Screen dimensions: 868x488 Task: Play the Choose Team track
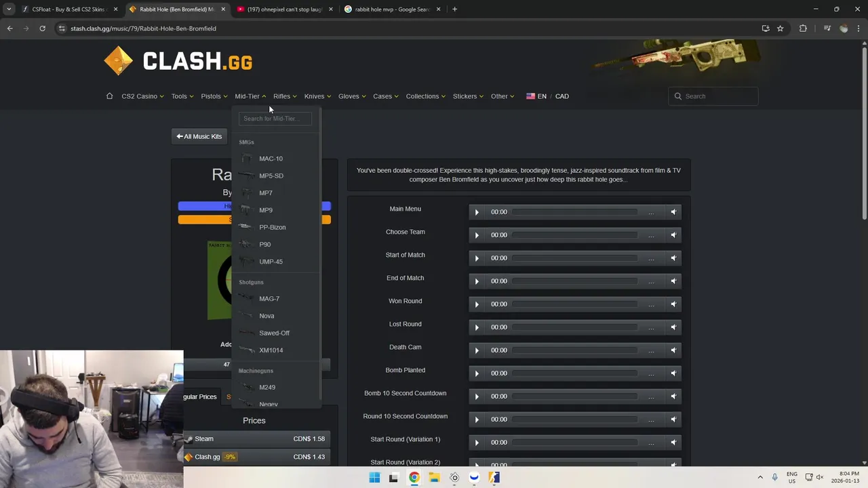tap(477, 235)
